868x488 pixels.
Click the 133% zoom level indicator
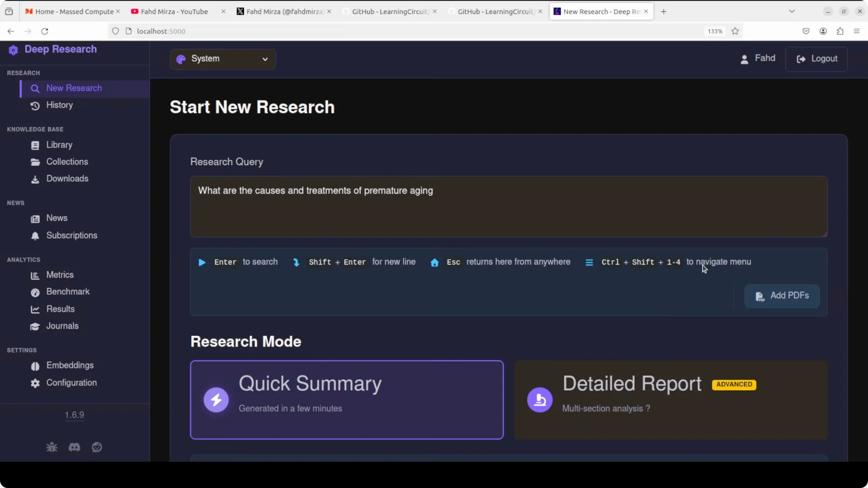click(x=715, y=31)
